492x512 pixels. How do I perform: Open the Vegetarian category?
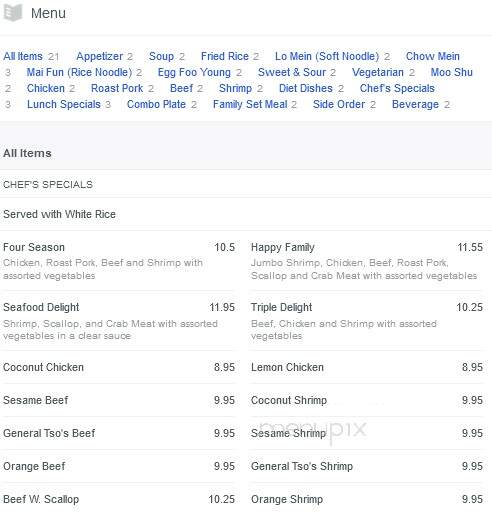378,72
